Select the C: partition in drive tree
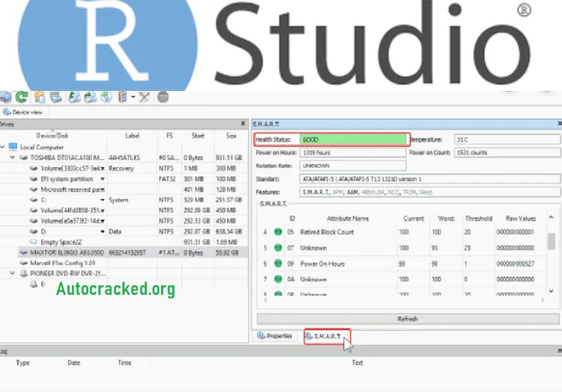The image size is (562, 392). (x=124, y=200)
